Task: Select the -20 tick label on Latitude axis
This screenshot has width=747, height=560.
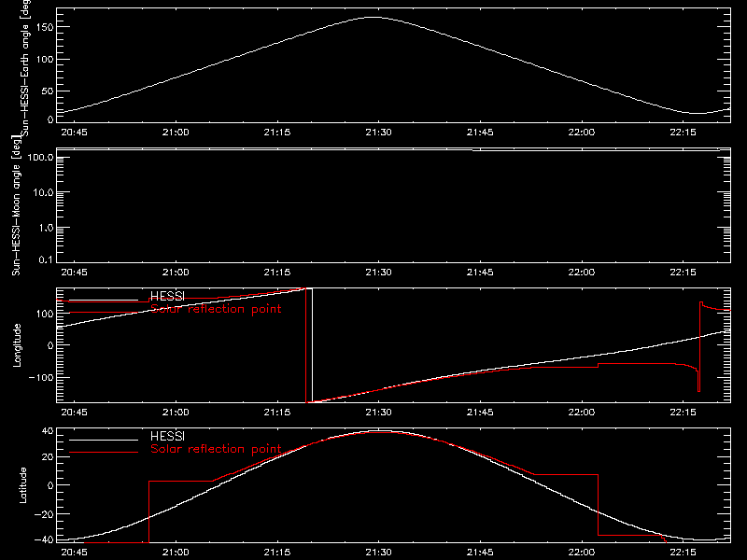Action: (44, 514)
